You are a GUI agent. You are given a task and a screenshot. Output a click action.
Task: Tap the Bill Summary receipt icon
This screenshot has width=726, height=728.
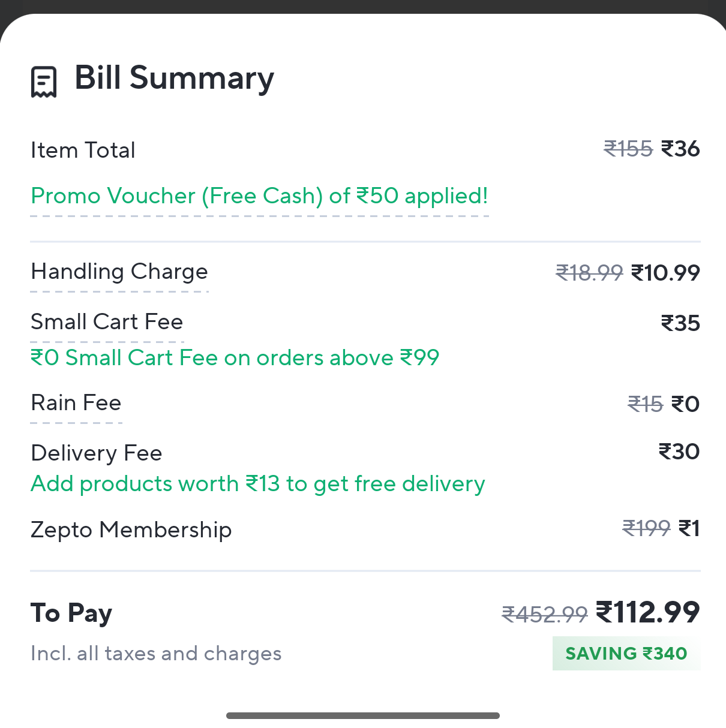tap(44, 82)
